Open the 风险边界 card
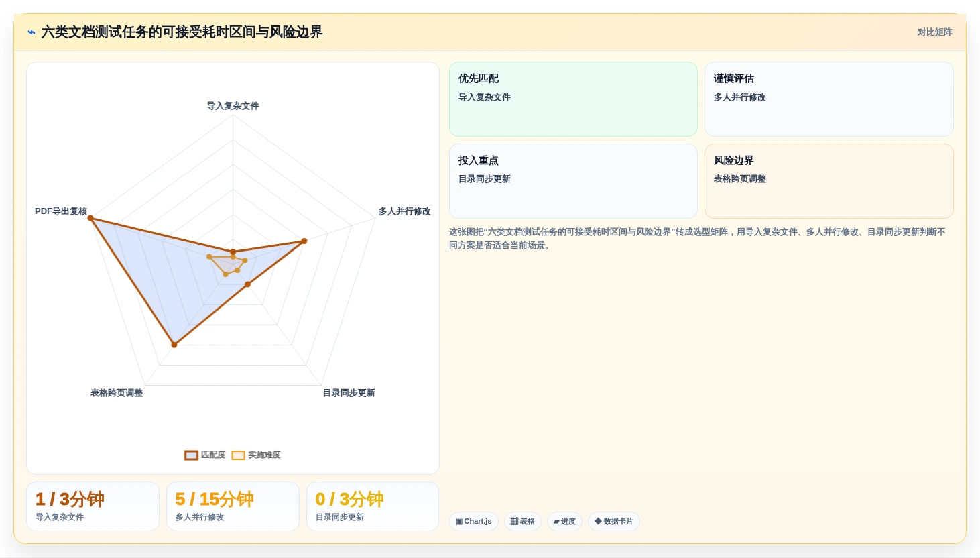This screenshot has width=980, height=558. 829,181
